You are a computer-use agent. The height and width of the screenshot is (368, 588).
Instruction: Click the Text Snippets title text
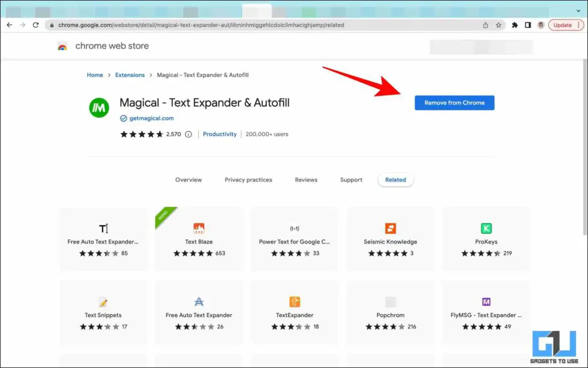103,315
